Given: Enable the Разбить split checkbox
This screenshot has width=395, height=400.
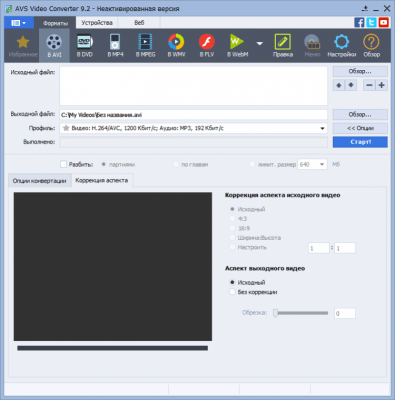Looking at the screenshot, I should coord(63,164).
